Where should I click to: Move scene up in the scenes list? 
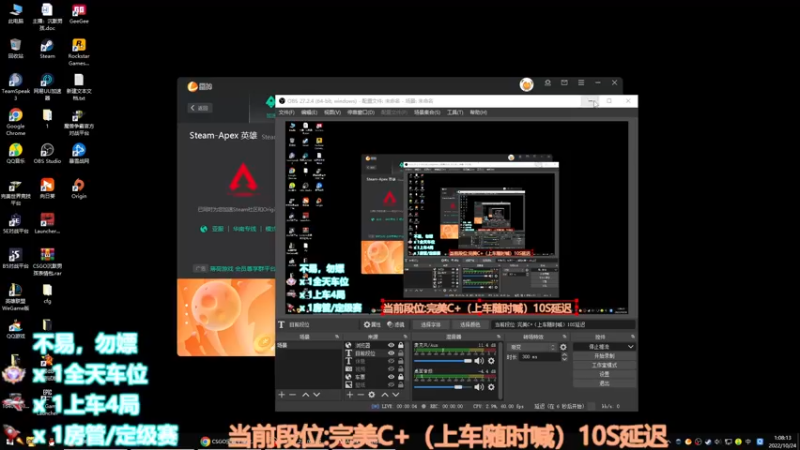(306, 395)
